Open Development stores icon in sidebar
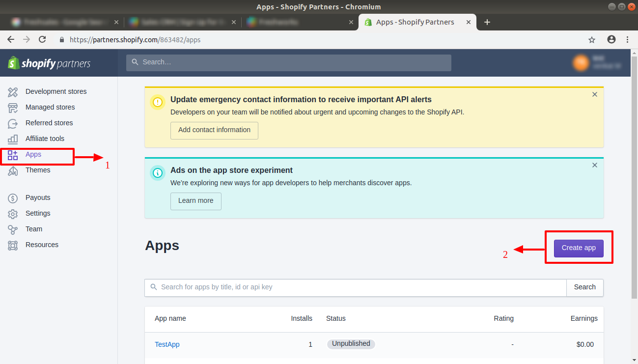Screen dimensions: 638x364 coord(13,92)
